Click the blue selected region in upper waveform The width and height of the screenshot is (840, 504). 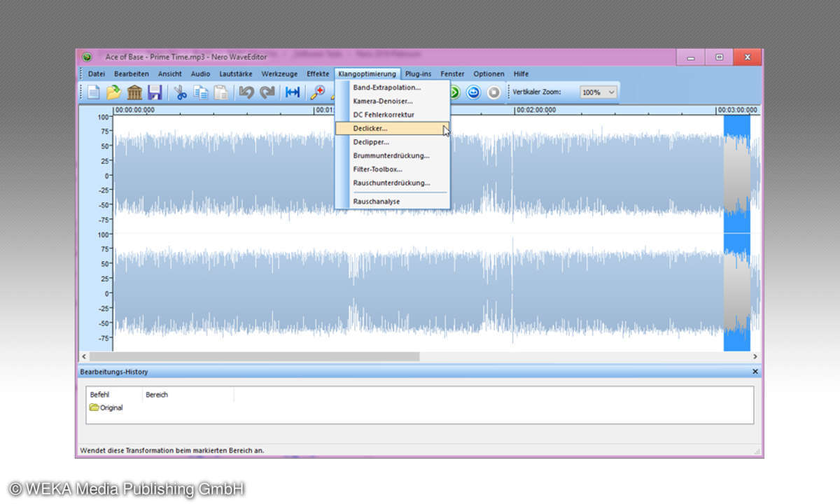pos(736,174)
